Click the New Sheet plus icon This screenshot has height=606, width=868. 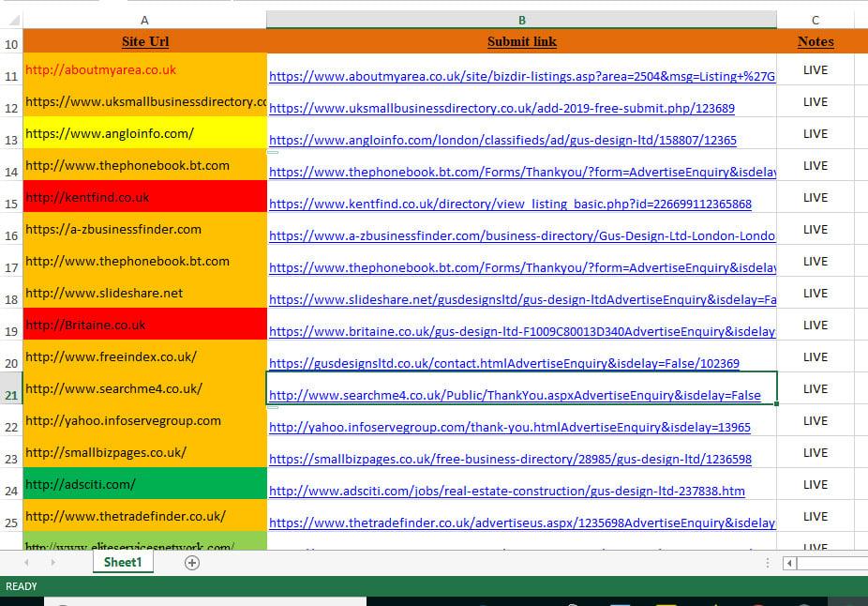coord(191,562)
